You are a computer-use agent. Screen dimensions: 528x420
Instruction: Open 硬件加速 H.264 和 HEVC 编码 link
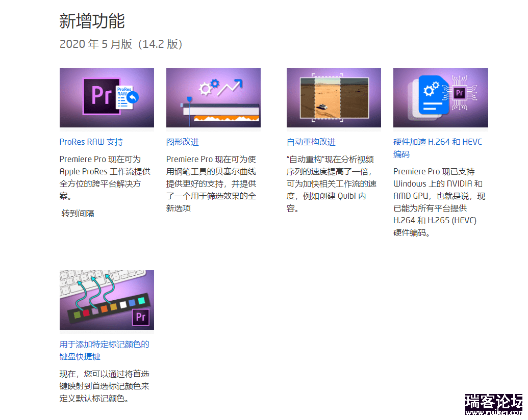438,148
